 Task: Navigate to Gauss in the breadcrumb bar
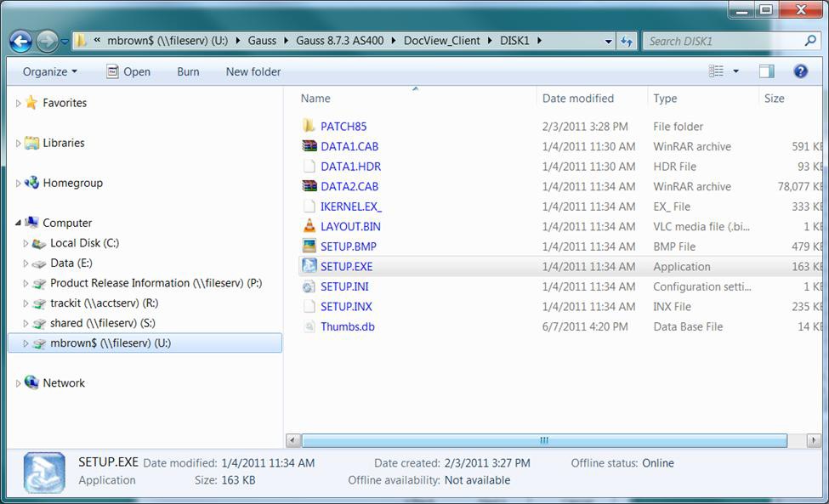[262, 40]
